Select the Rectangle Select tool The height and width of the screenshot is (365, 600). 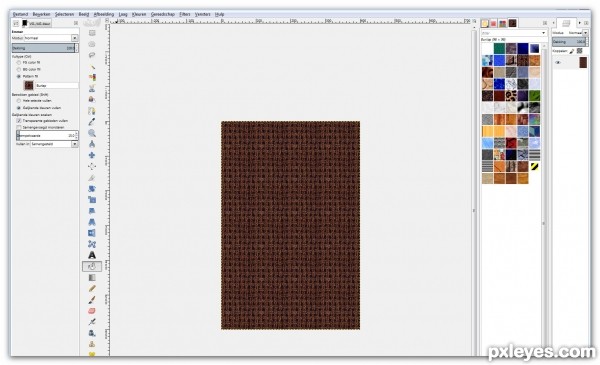pyautogui.click(x=92, y=33)
